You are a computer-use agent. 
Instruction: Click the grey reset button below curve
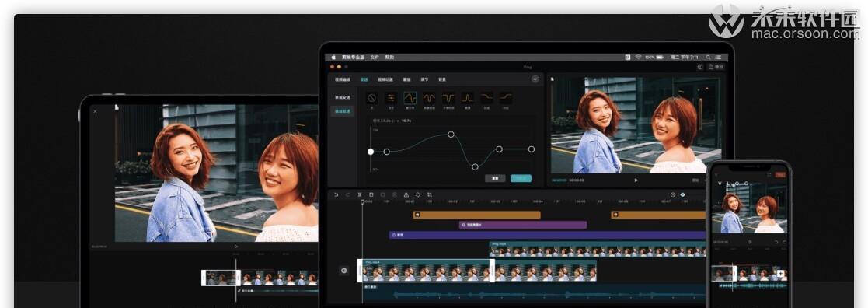tap(495, 178)
